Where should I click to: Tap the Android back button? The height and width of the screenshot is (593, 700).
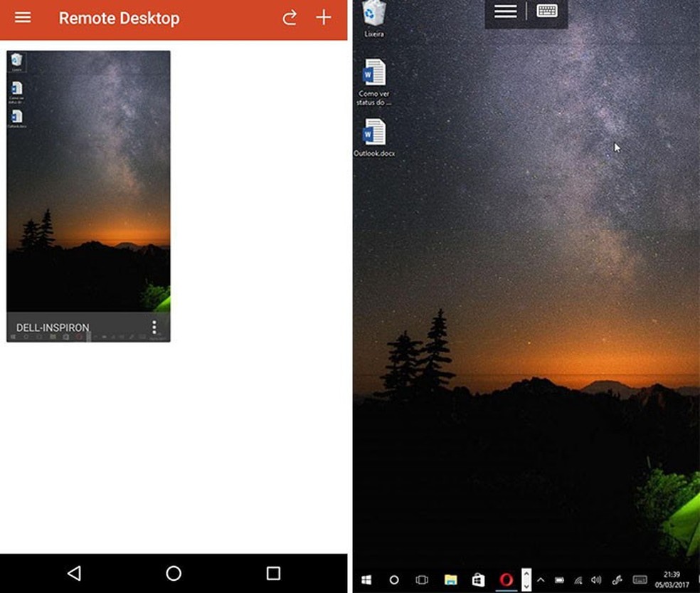[x=74, y=573]
